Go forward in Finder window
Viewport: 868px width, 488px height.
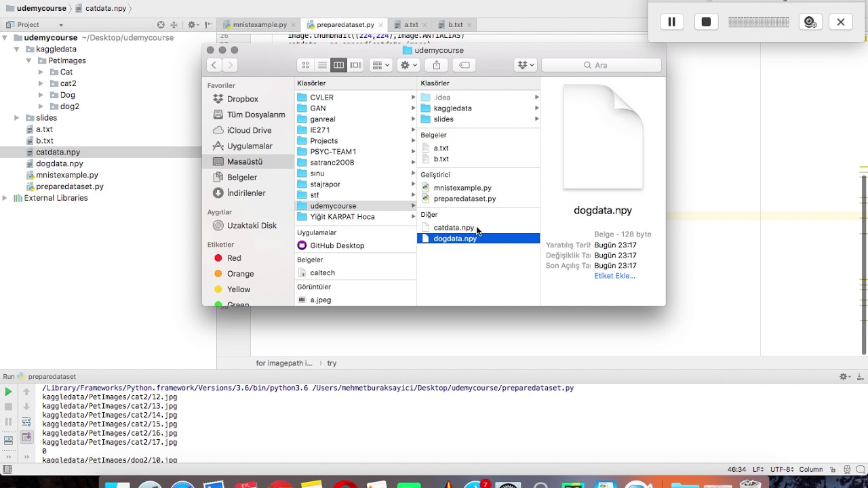pos(230,65)
